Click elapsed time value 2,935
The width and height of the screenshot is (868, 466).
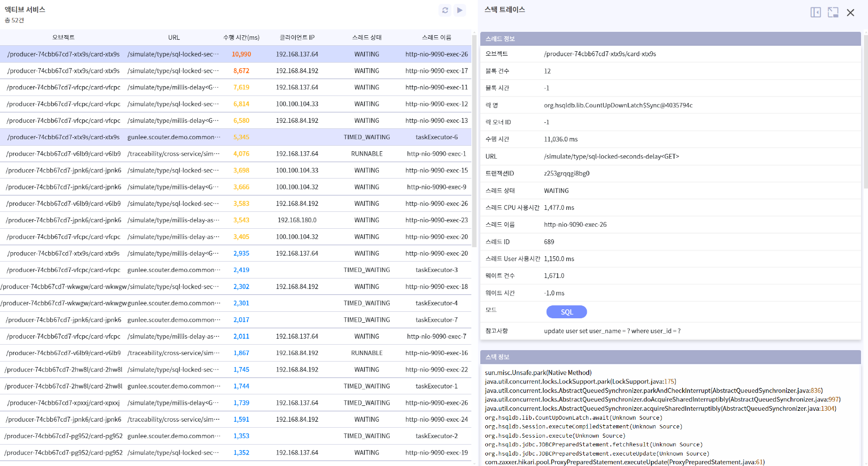(241, 253)
